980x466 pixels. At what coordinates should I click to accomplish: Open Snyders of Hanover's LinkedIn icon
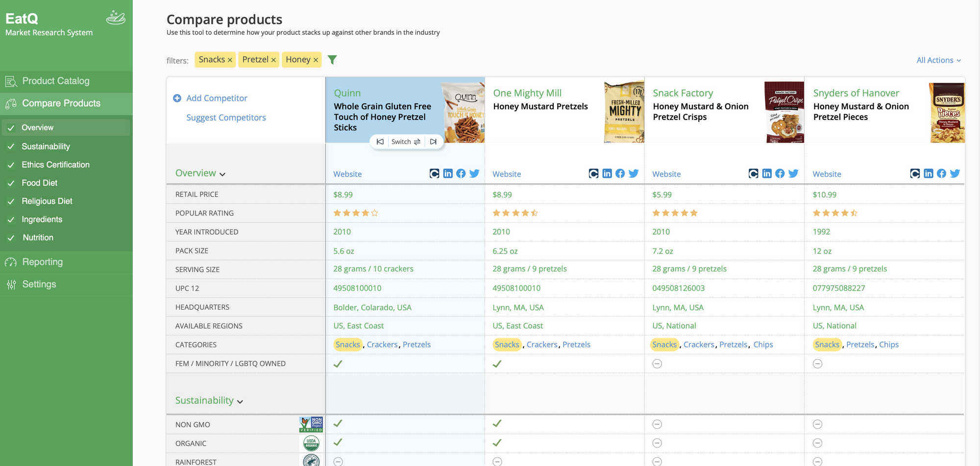pos(929,173)
